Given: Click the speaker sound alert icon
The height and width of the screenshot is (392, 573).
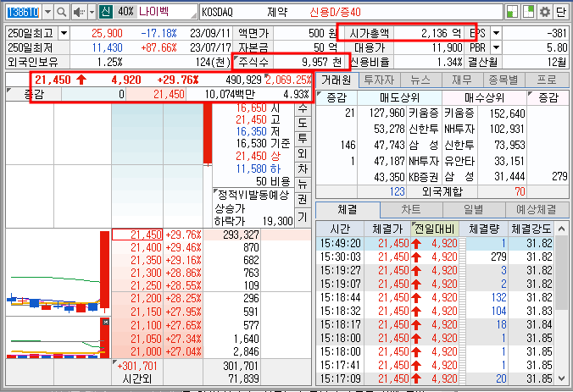Looking at the screenshot, I should pos(79,13).
